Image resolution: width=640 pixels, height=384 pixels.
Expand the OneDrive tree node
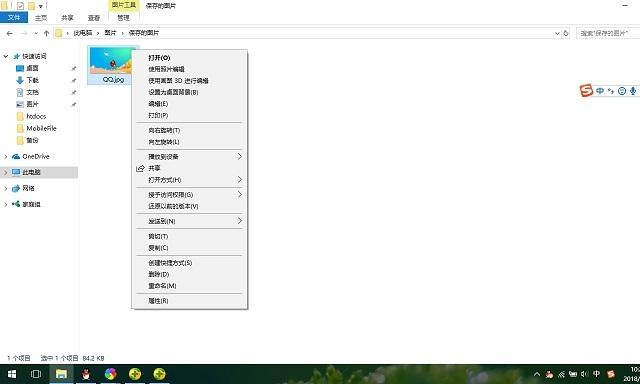6,156
